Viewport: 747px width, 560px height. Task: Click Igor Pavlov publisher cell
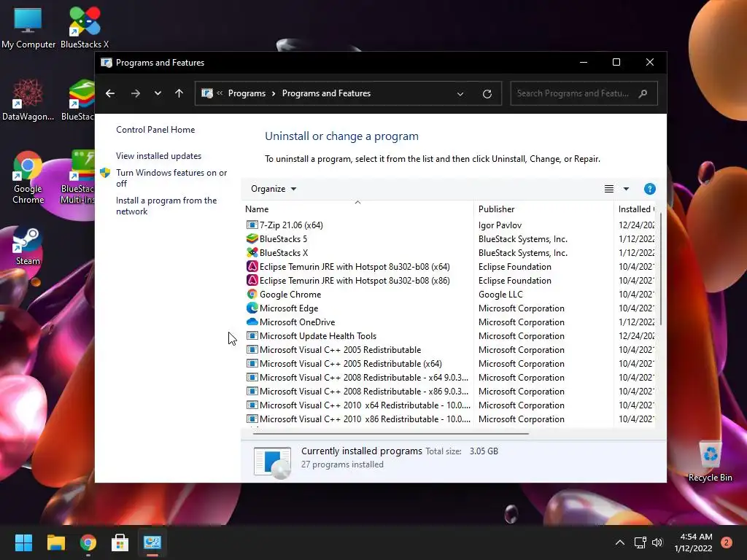tap(500, 225)
